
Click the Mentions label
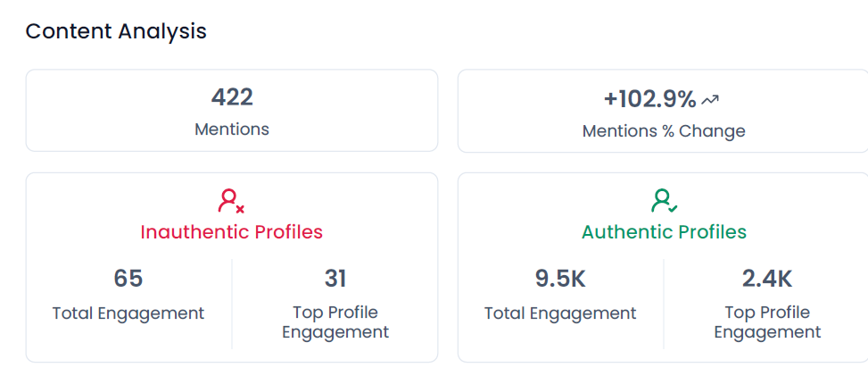(x=232, y=130)
